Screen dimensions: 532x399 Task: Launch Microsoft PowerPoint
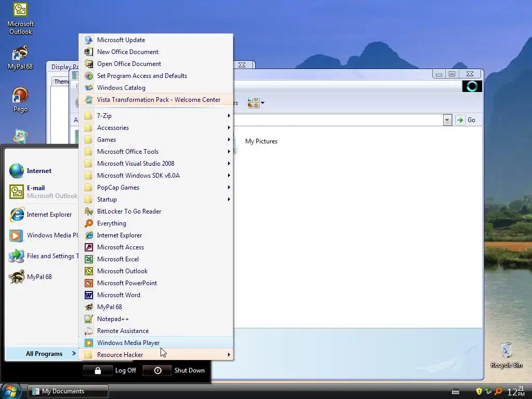tap(156, 283)
